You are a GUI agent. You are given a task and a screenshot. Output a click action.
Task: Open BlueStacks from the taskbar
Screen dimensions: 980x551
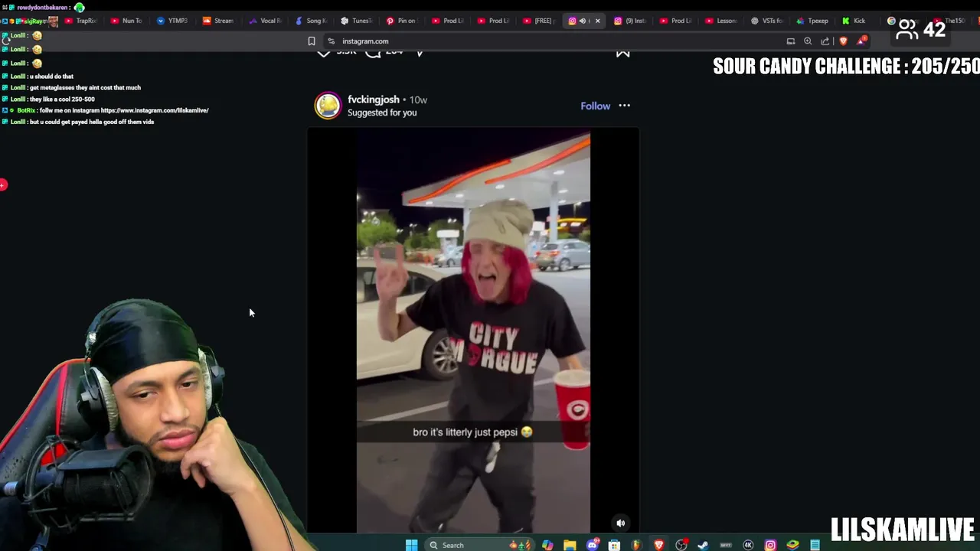[x=792, y=545]
